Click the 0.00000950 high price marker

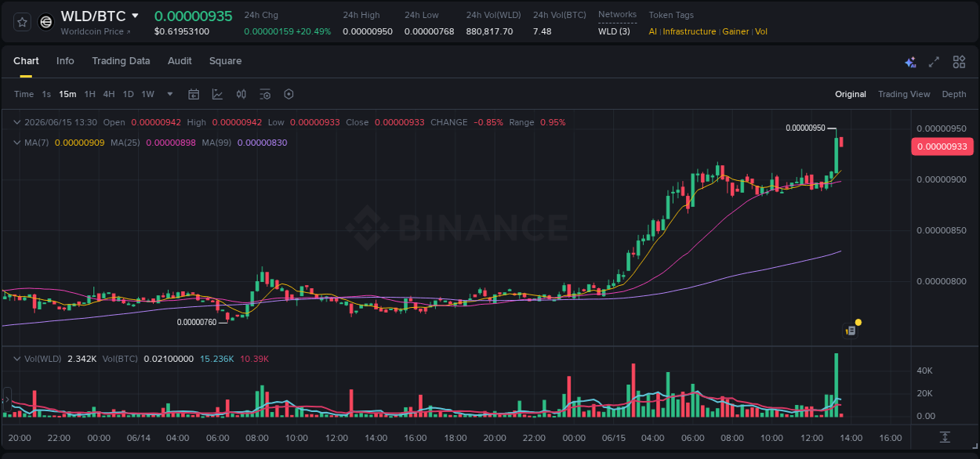[x=805, y=128]
